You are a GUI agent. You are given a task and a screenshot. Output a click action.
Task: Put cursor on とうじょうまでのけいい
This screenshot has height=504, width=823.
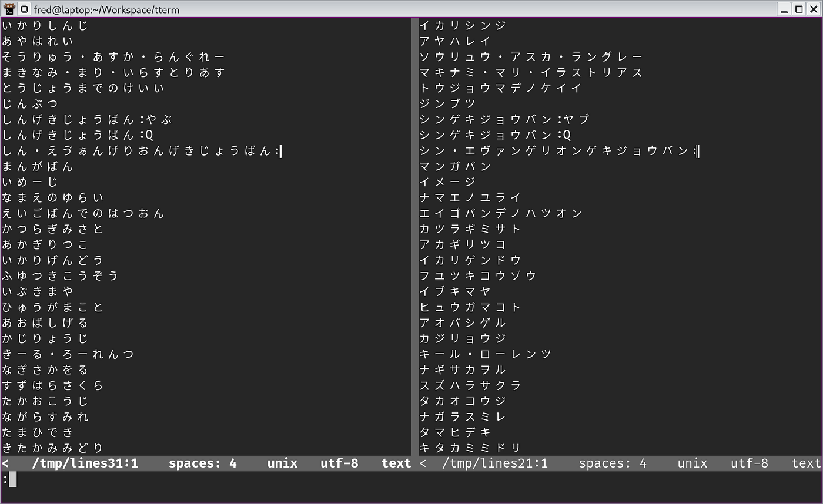click(83, 88)
